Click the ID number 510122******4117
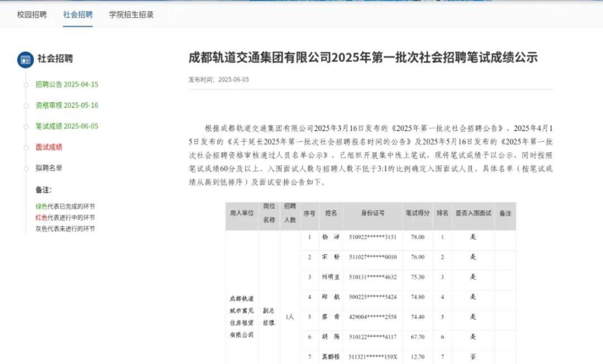The width and height of the screenshot is (603, 364). point(372,337)
